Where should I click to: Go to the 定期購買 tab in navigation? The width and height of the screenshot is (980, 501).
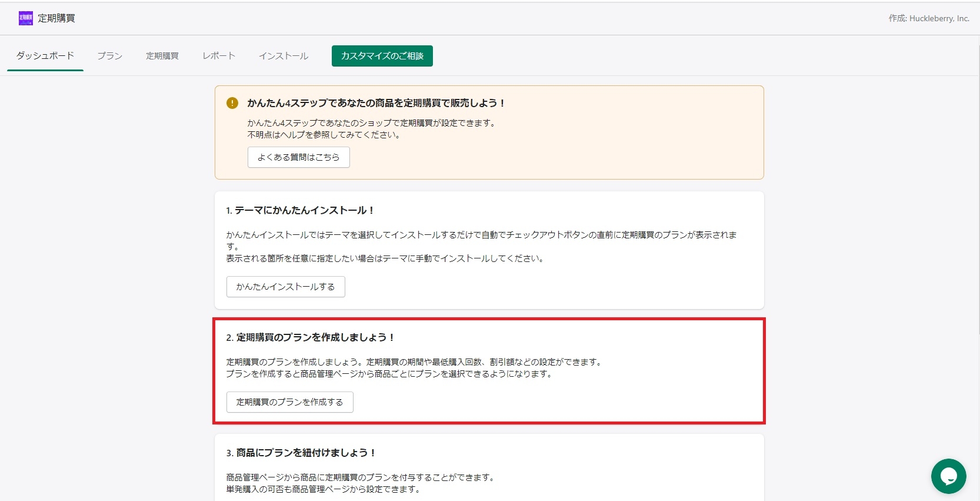pyautogui.click(x=162, y=56)
